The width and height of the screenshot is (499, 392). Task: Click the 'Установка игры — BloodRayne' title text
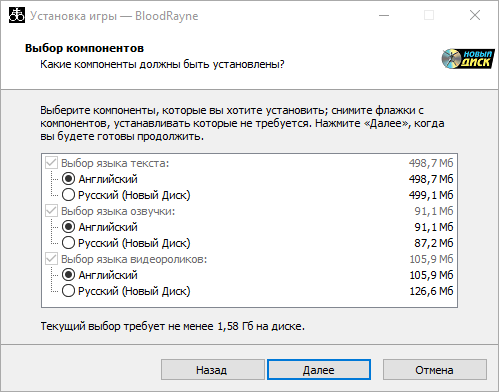pyautogui.click(x=114, y=16)
